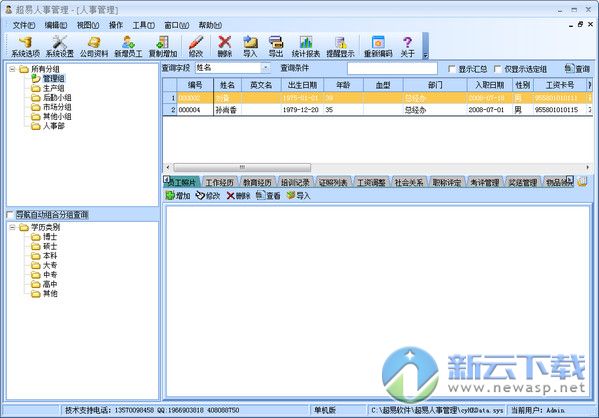This screenshot has height=418, width=599.
Task: Select the 生产组 group
Action: (x=53, y=88)
